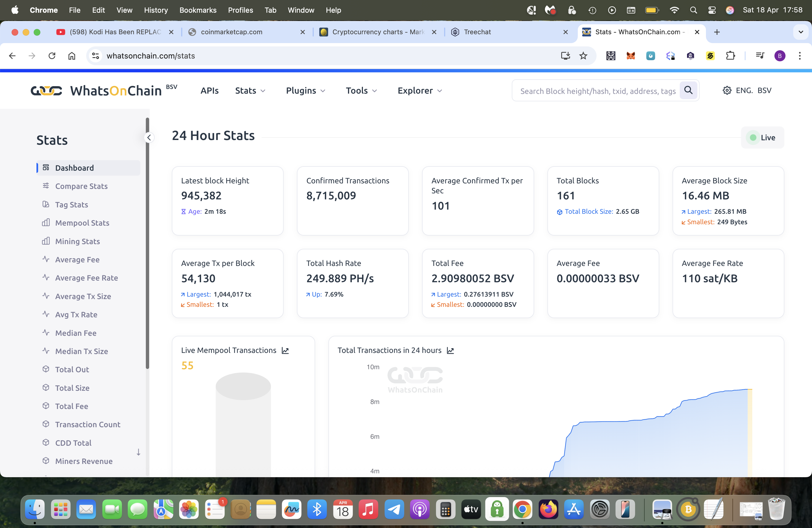Click the sidebar vertical scrollbar

147,244
